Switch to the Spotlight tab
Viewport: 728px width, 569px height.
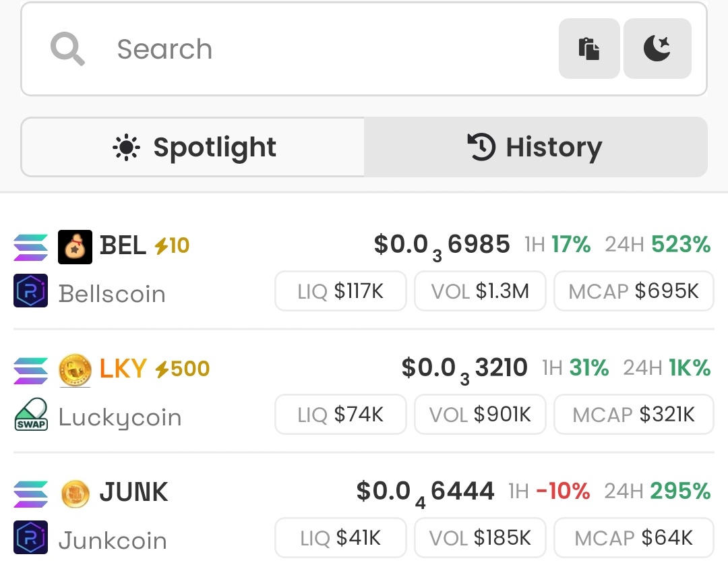tap(193, 147)
